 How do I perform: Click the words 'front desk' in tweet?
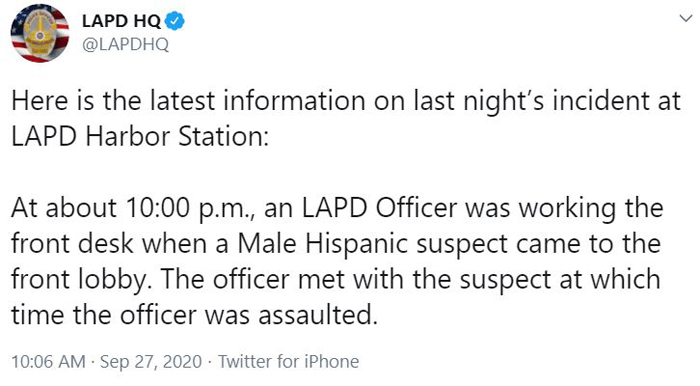point(72,244)
